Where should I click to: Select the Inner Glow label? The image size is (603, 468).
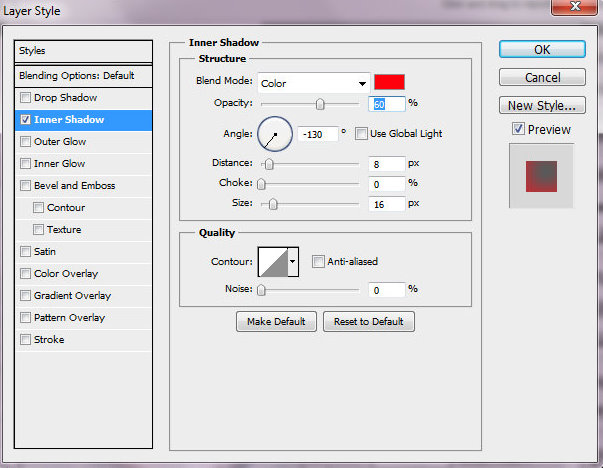point(59,163)
